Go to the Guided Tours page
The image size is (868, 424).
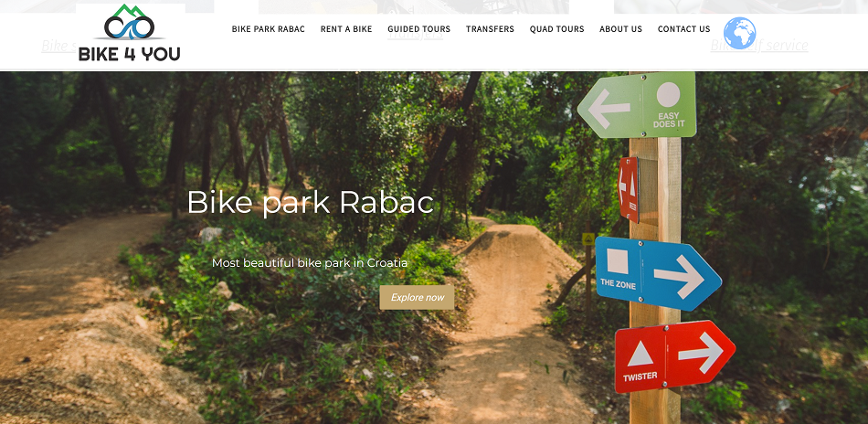point(419,29)
